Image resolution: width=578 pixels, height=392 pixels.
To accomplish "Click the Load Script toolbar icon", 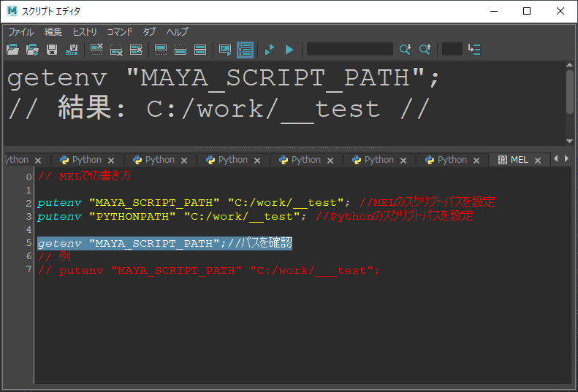I will coord(13,50).
